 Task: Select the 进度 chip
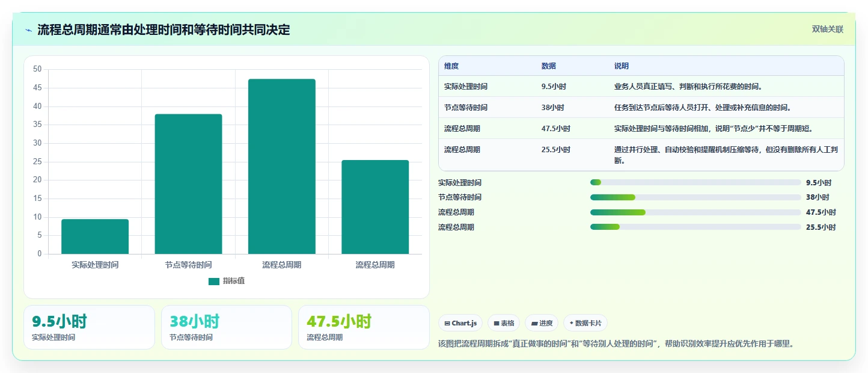(x=542, y=323)
